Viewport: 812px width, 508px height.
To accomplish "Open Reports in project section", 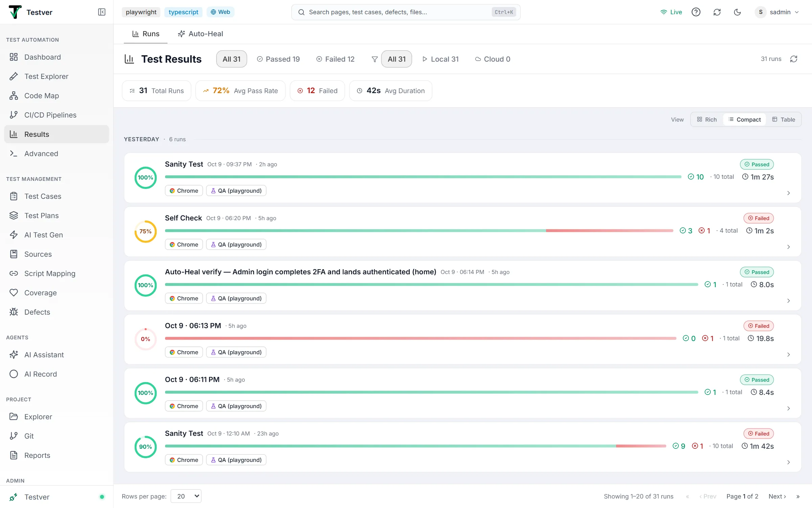I will coord(57,455).
